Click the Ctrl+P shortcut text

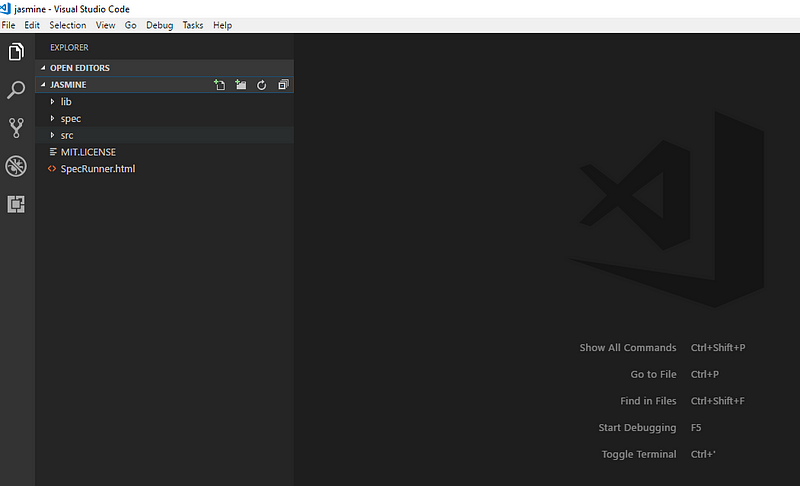tap(705, 374)
